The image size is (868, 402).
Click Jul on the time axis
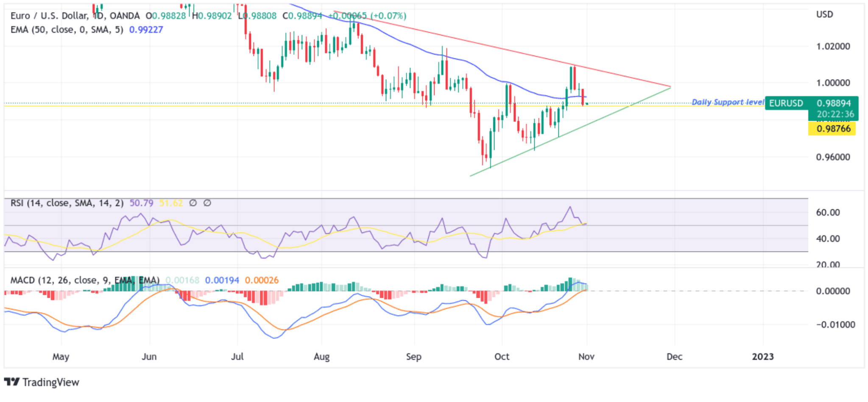[x=237, y=357]
